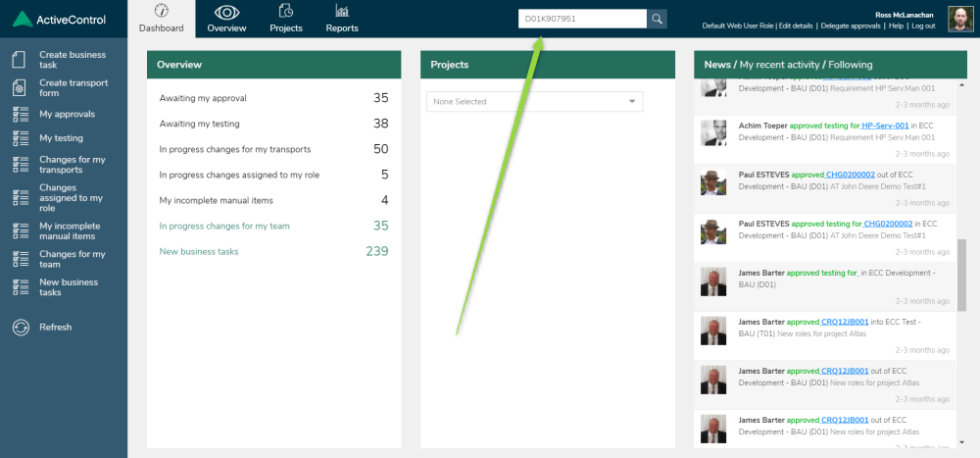Click Create transport form sidebar label
The height and width of the screenshot is (458, 980).
(73, 87)
